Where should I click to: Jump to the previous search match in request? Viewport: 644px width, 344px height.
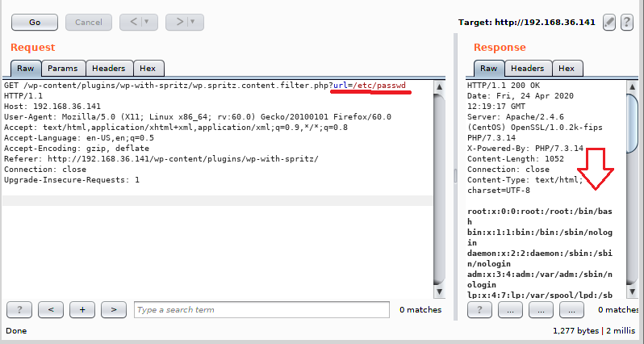pos(51,310)
